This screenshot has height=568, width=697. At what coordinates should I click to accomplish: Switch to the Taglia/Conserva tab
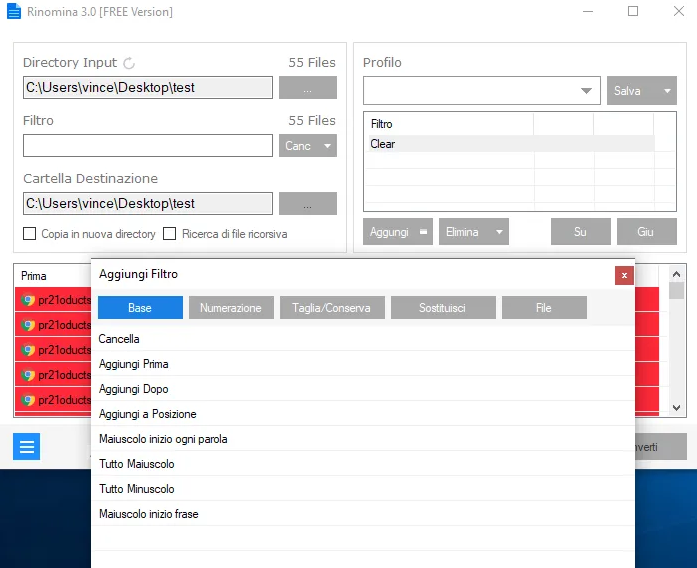click(x=332, y=308)
